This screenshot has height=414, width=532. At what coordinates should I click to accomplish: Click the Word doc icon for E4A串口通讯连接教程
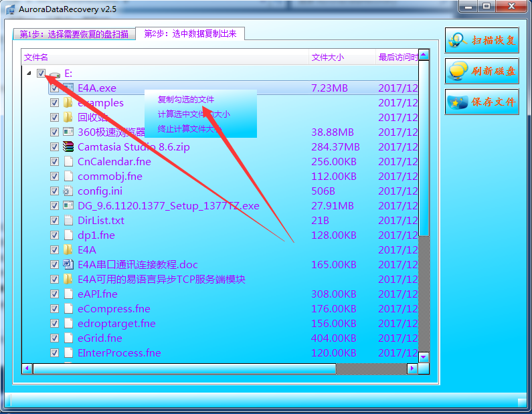point(68,264)
